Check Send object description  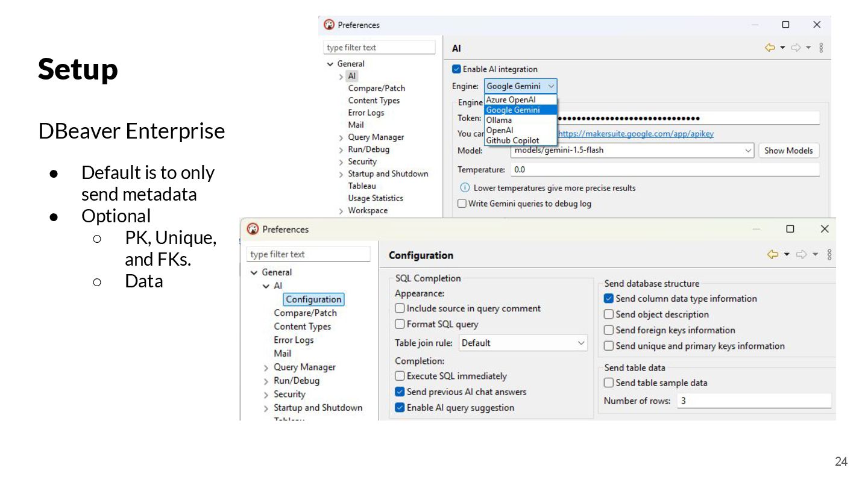[x=609, y=314]
